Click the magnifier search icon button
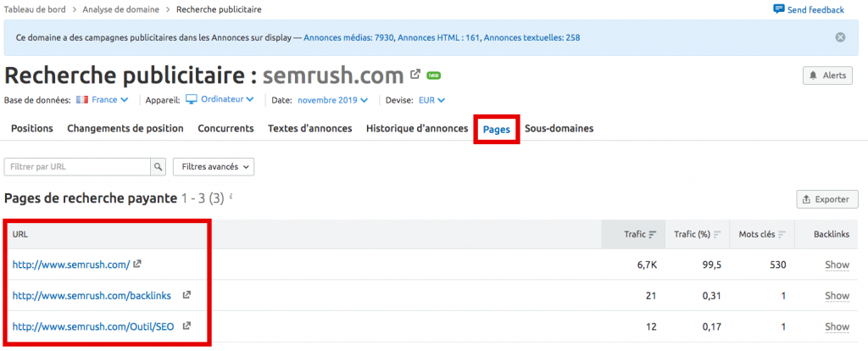The width and height of the screenshot is (868, 351). coord(158,167)
